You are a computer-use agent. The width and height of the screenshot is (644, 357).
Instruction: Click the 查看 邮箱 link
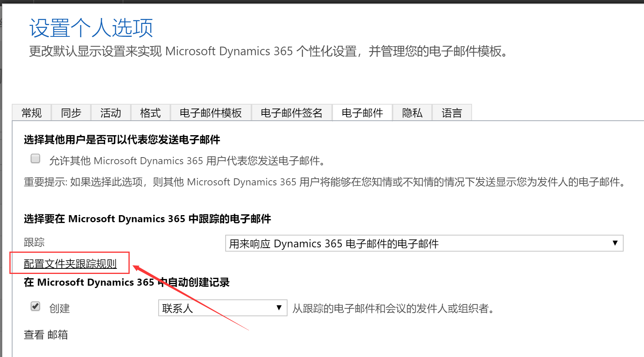coord(46,335)
